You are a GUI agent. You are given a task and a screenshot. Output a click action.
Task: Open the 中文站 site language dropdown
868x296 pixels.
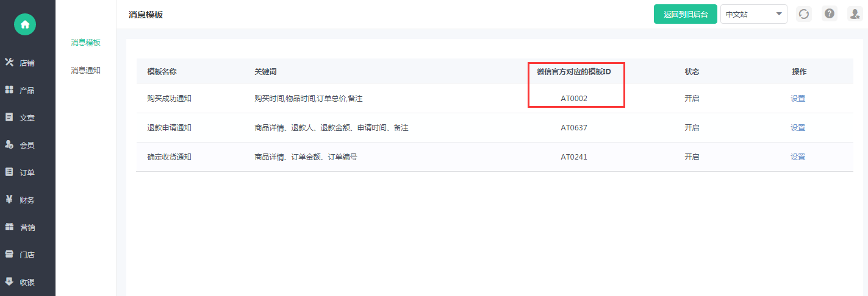(754, 14)
